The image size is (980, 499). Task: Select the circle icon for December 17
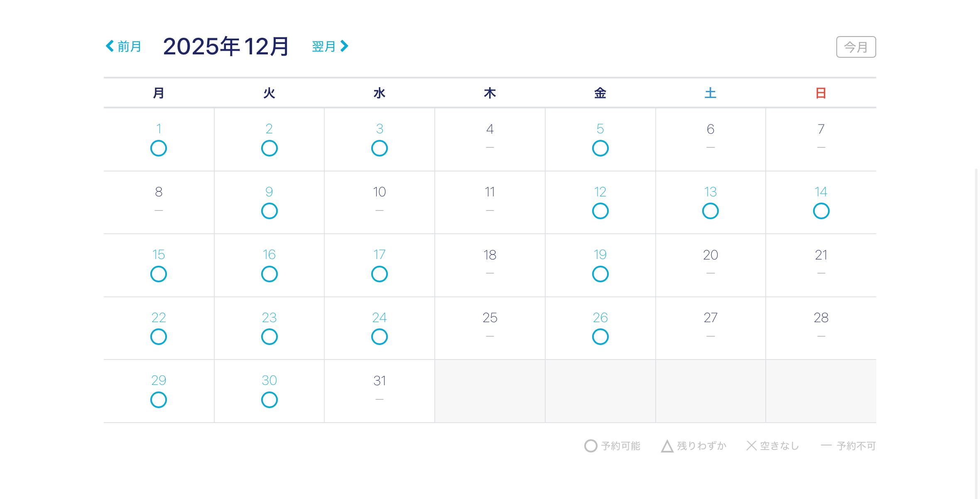pyautogui.click(x=379, y=274)
